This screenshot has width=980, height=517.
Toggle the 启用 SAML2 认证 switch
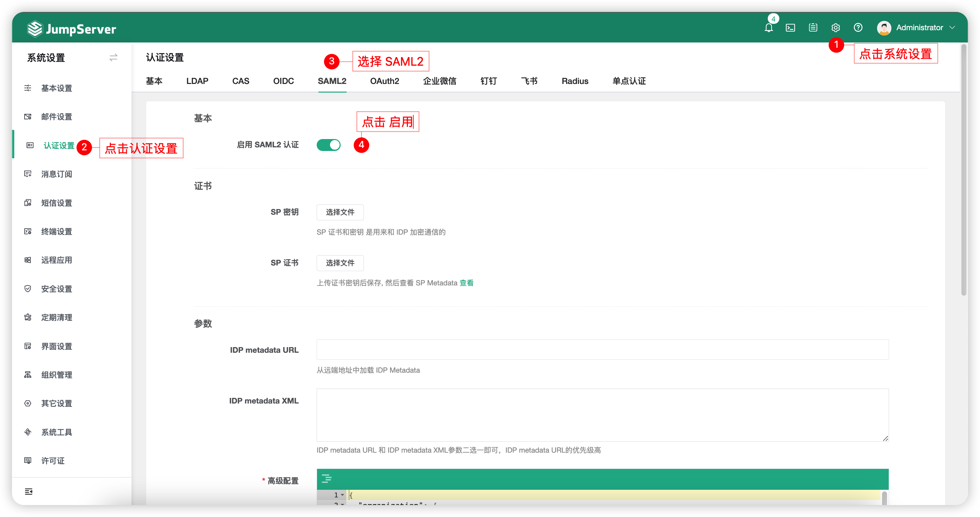tap(329, 145)
